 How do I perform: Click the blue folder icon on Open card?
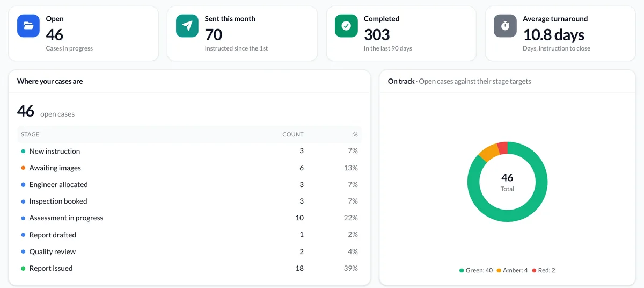[x=28, y=26]
